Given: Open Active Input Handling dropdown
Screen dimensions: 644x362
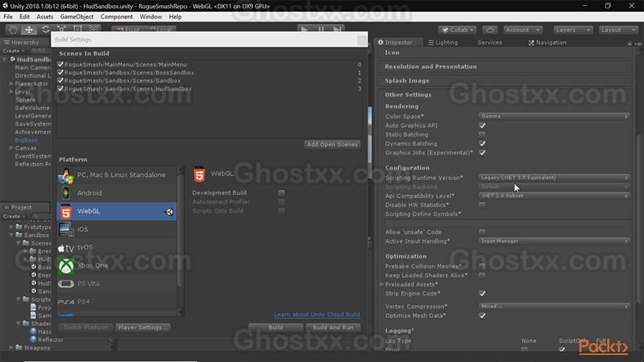Looking at the screenshot, I should pos(554,241).
